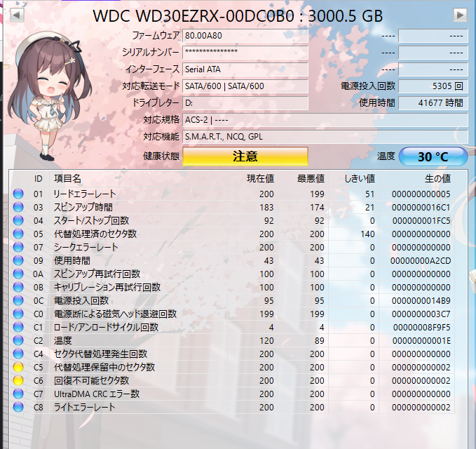The image size is (476, 449).
Task: Select the 代替処理済のセクタ数 attribute row
Action: 232,234
